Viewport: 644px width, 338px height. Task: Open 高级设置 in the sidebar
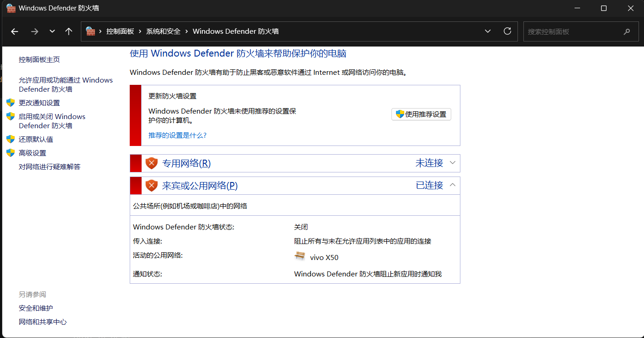(32, 153)
